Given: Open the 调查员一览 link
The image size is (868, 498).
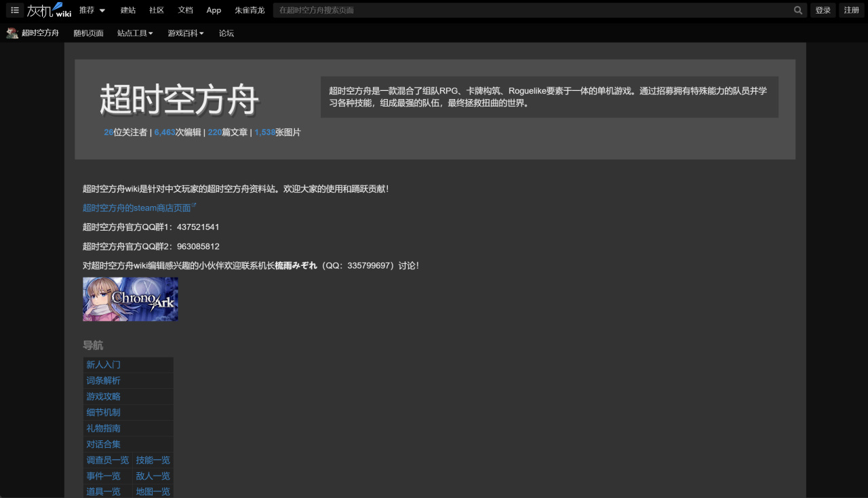Looking at the screenshot, I should pos(107,461).
